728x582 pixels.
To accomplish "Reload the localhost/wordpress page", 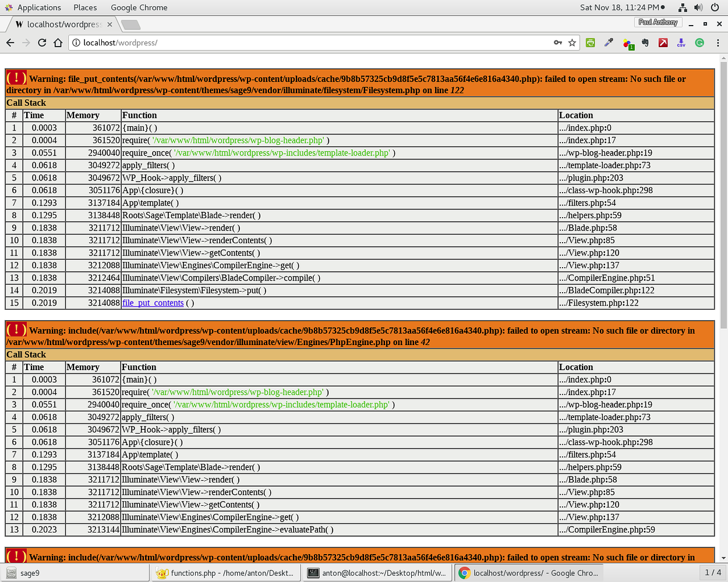I will coord(42,42).
